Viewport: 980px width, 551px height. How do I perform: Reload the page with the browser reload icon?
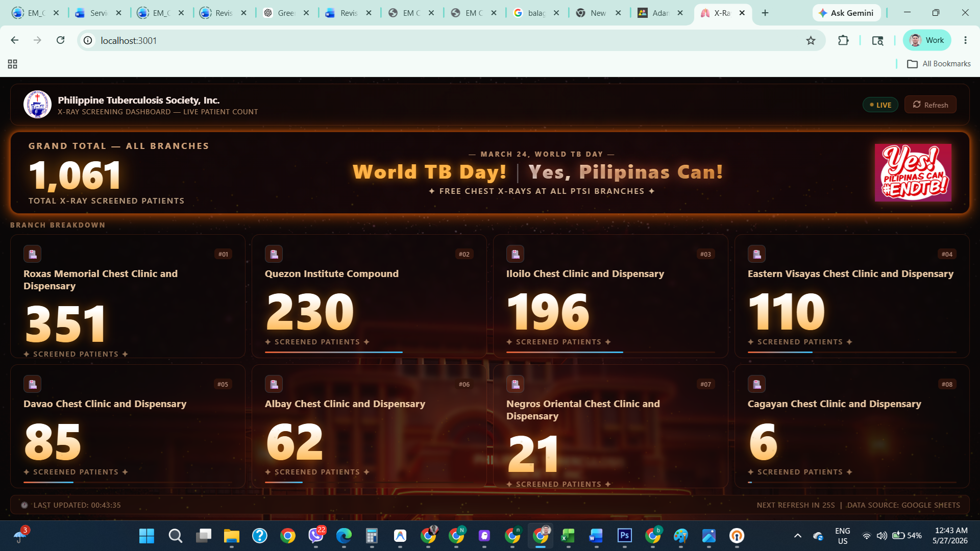tap(60, 40)
